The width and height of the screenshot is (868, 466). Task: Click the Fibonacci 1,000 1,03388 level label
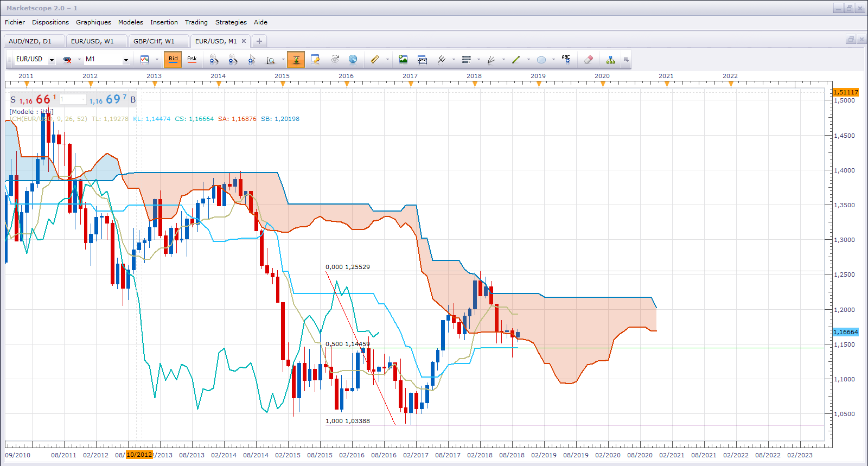click(x=348, y=421)
